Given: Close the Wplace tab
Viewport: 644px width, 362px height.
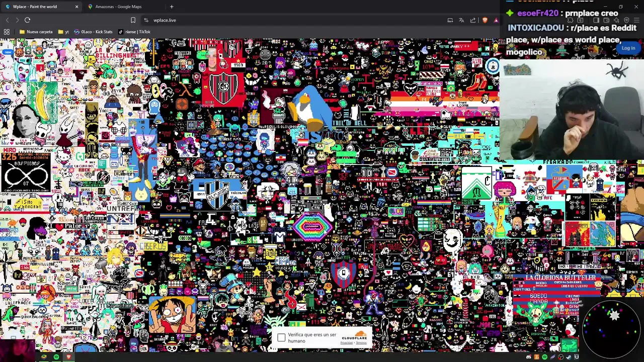Looking at the screenshot, I should 76,7.
